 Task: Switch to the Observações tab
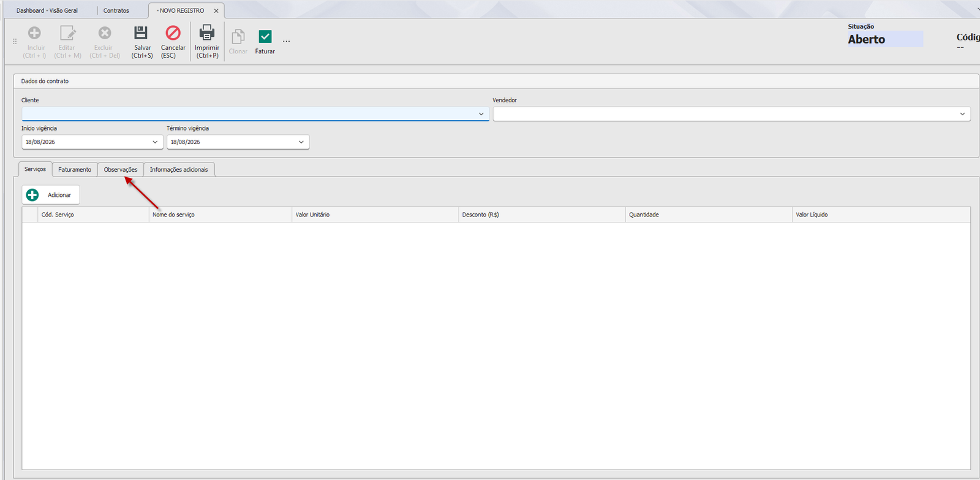point(121,170)
